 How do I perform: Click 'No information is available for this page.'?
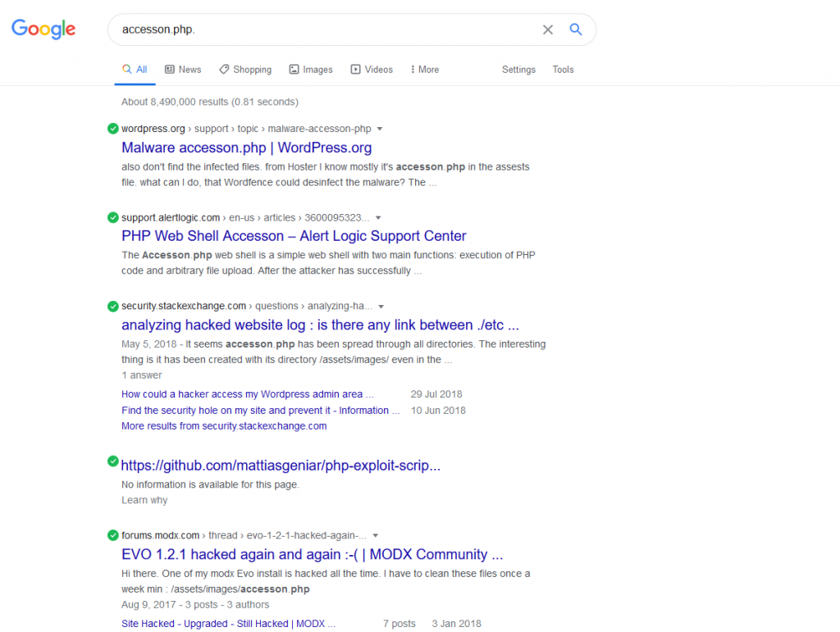click(210, 484)
